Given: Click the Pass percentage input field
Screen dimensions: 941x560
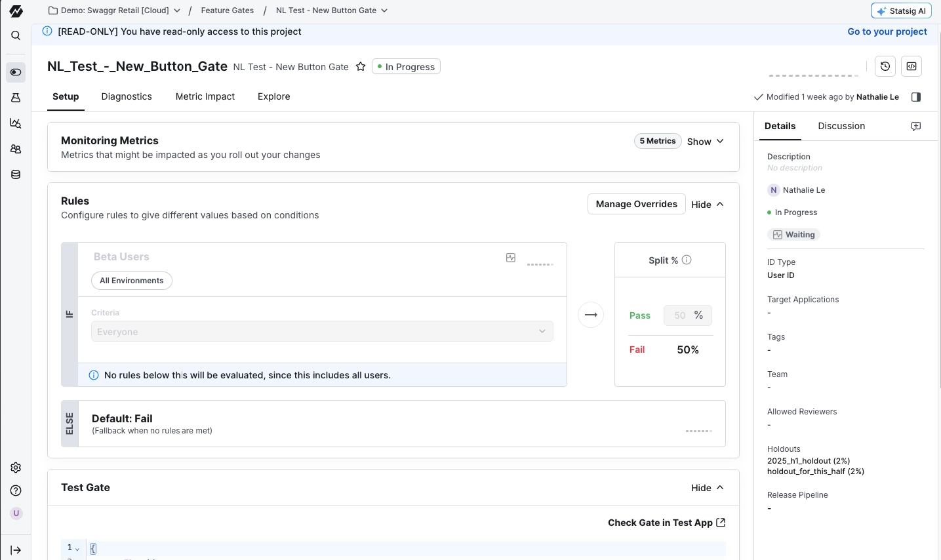Looking at the screenshot, I should tap(687, 315).
